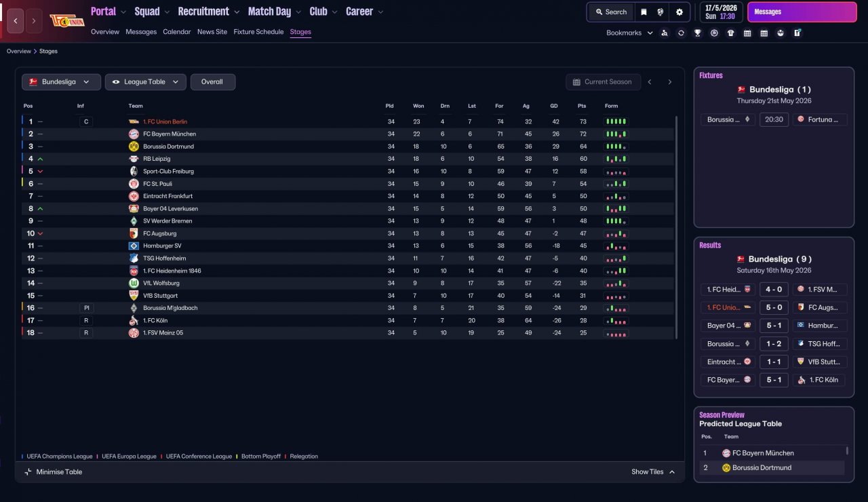Open the Calendar tab
Screen dimensions: 868x502
pos(177,32)
